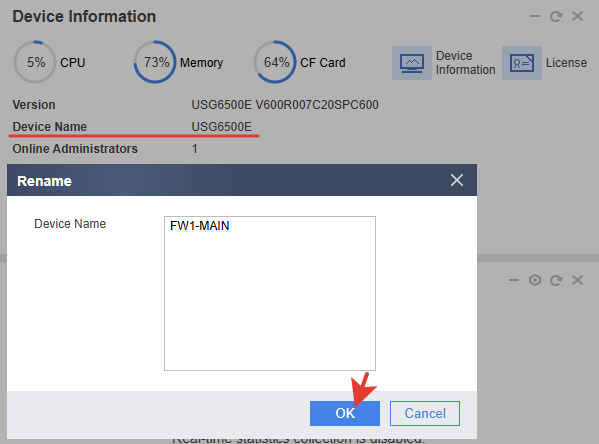
Task: Open the License certificate icon
Action: [x=521, y=63]
